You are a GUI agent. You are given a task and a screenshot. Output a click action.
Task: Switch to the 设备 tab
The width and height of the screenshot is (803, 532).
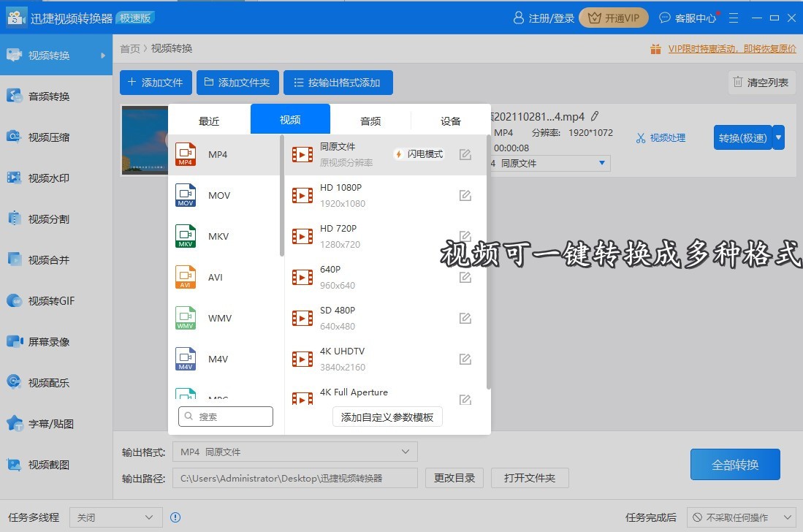point(451,121)
